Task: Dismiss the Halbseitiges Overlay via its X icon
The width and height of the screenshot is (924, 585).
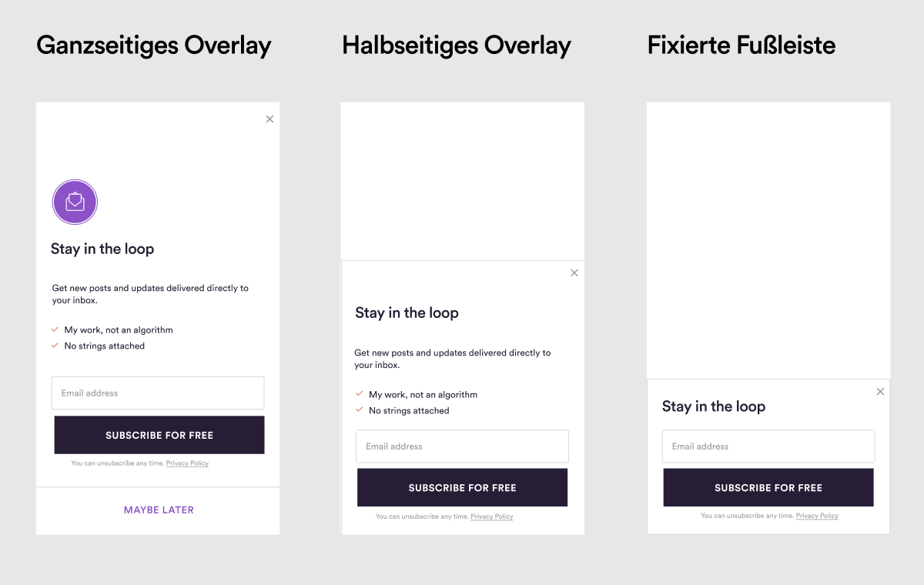Action: pyautogui.click(x=574, y=272)
